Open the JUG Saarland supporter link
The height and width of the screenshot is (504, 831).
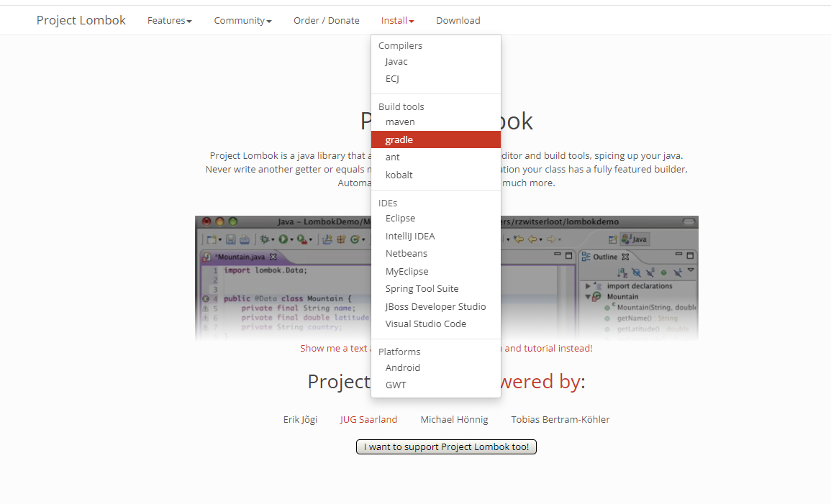click(x=368, y=419)
